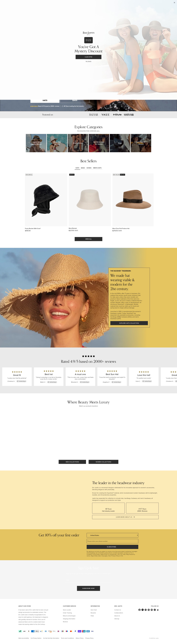Open the Size Chart footer link
This screenshot has width=177, height=644.
coord(94,610)
